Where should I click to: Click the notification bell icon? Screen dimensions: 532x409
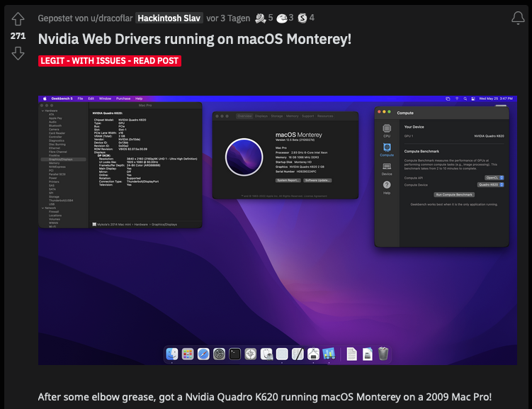pos(518,18)
